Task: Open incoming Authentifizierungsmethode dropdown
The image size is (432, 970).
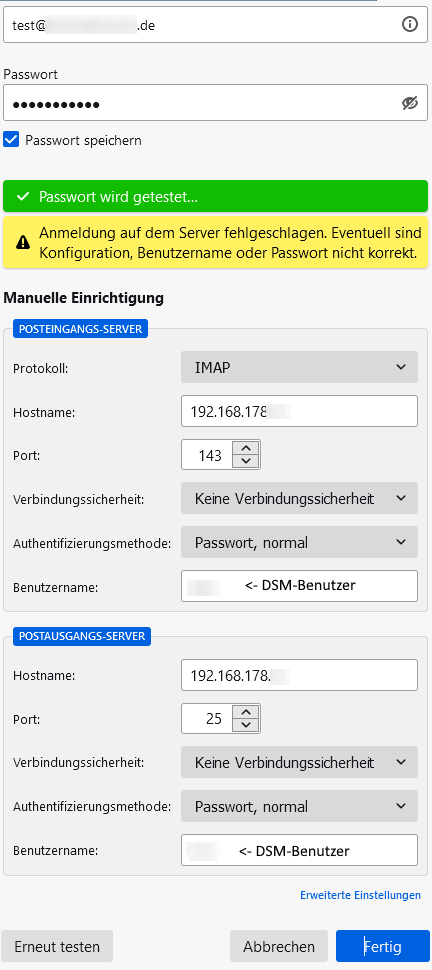Action: point(300,543)
